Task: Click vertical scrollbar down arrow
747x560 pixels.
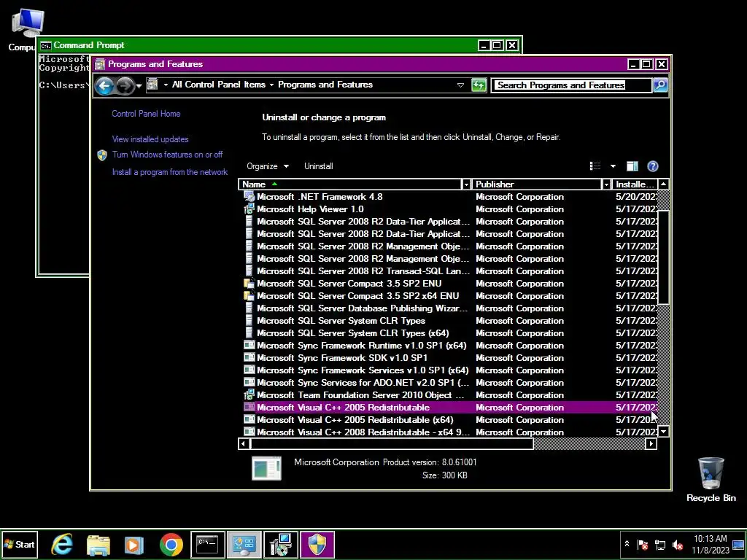Action: point(663,432)
